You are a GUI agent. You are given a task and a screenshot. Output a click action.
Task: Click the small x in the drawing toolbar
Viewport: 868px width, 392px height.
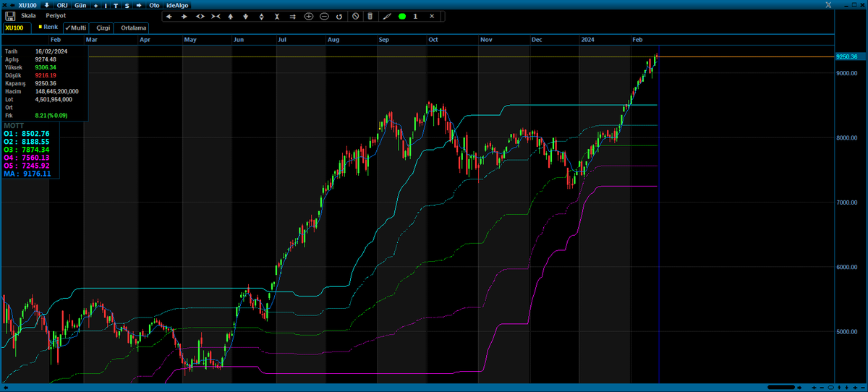coord(432,16)
